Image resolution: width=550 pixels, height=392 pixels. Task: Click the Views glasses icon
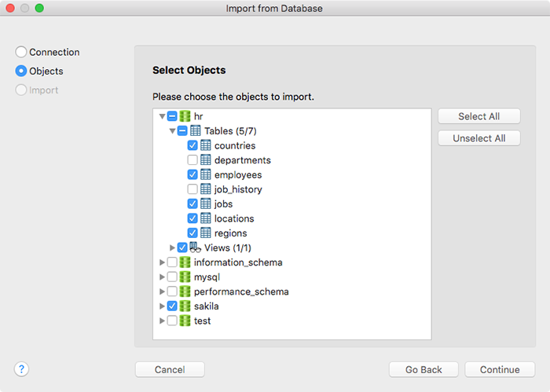(x=195, y=247)
